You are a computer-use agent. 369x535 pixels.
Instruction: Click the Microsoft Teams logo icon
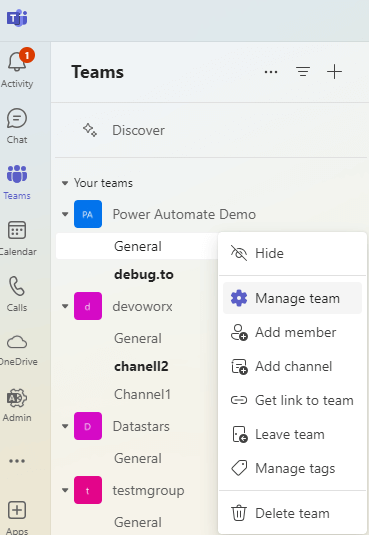[x=17, y=18]
